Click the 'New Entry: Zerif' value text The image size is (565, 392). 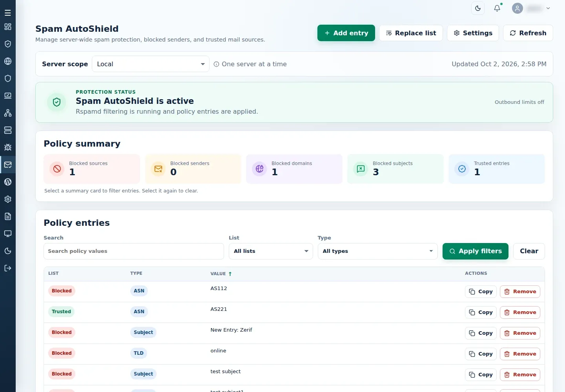(231, 330)
